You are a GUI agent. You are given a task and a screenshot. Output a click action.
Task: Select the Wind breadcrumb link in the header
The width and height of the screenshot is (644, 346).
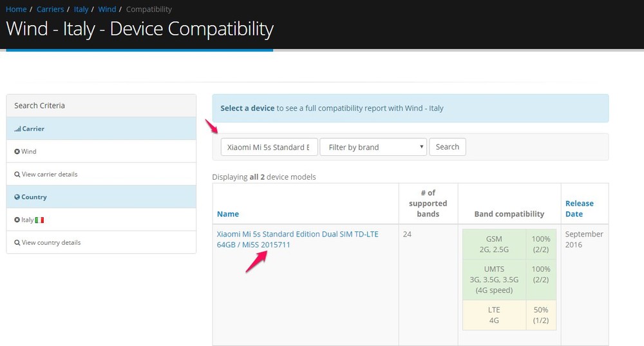tap(107, 10)
